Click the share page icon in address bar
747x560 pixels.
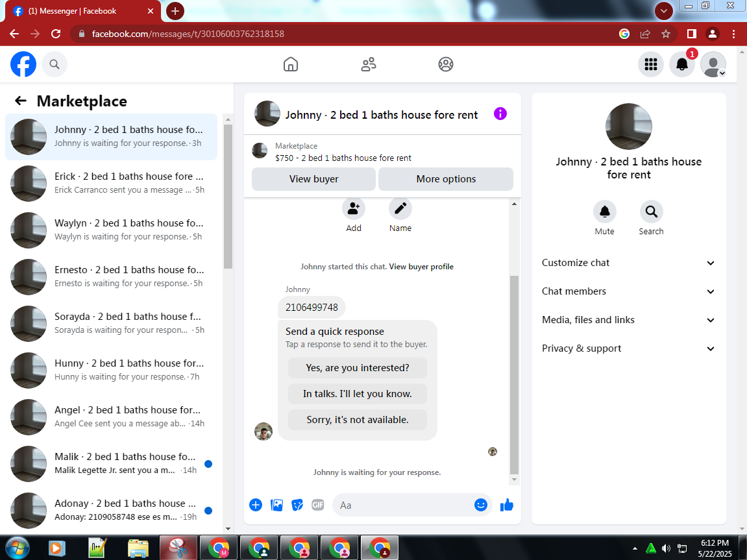(645, 34)
